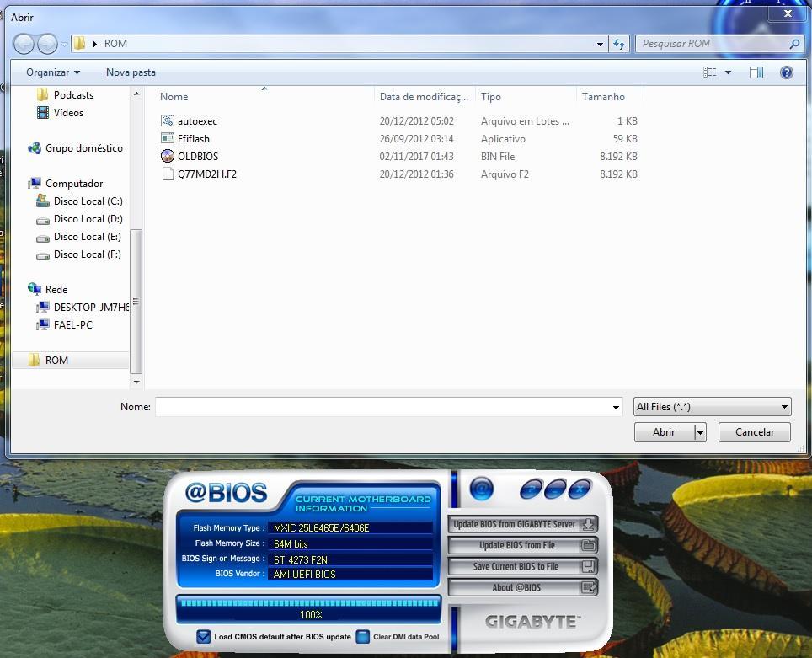Viewport: 812px width, 658px height.
Task: Select the Q77MD2H.F2 file icon
Action: click(x=168, y=174)
